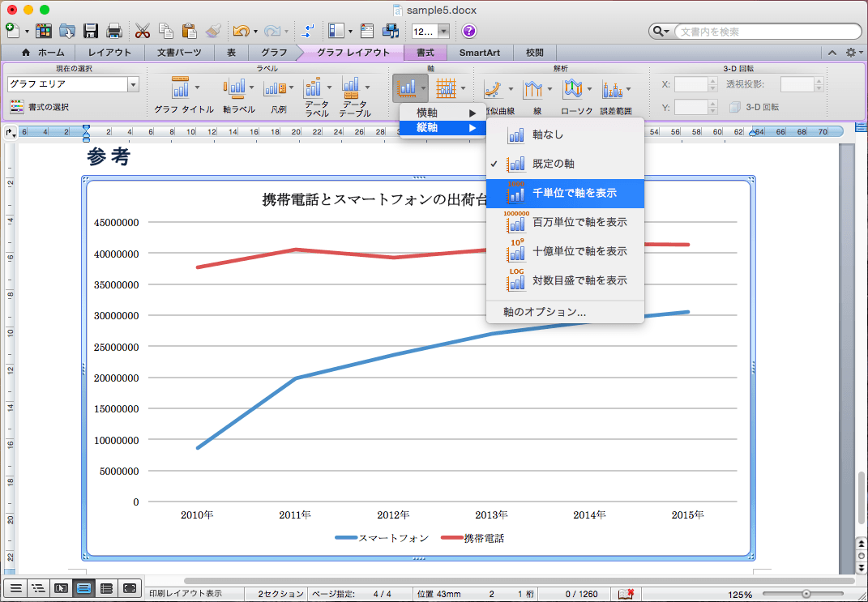Viewport: 868px width, 602px height.
Task: Click the Gridlines icon in Axes group
Action: 447,88
